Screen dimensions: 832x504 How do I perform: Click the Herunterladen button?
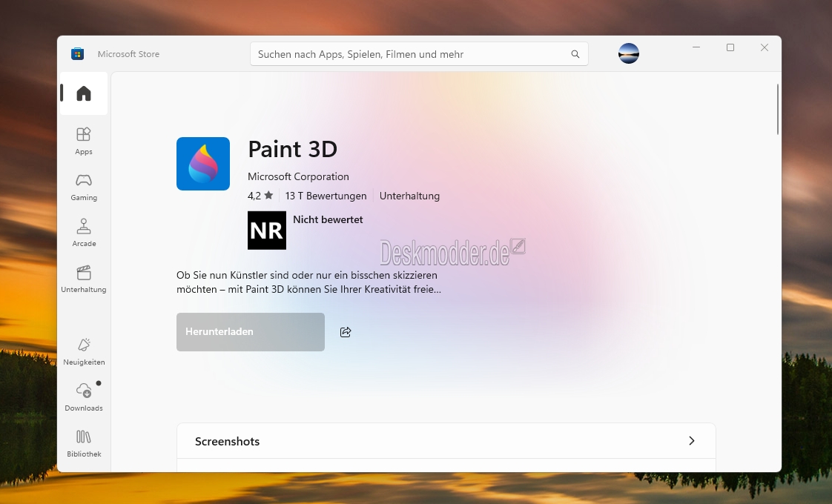click(x=251, y=332)
